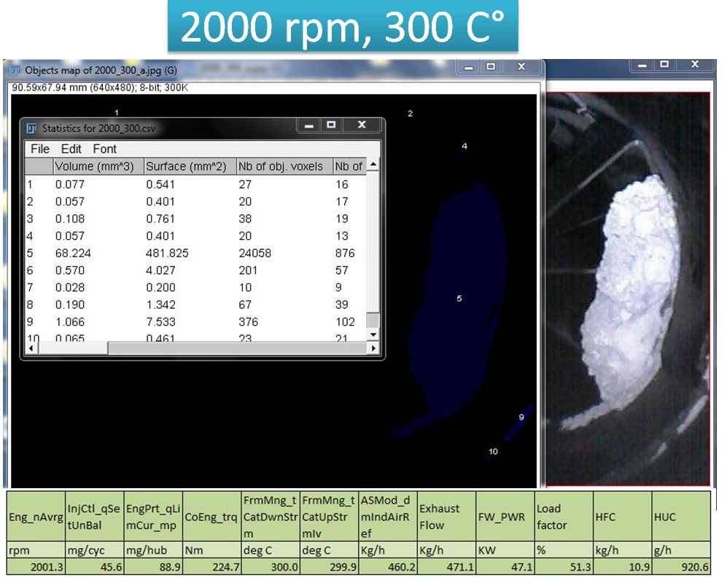Maximize the Statistics results window
The width and height of the screenshot is (727, 588).
[332, 125]
